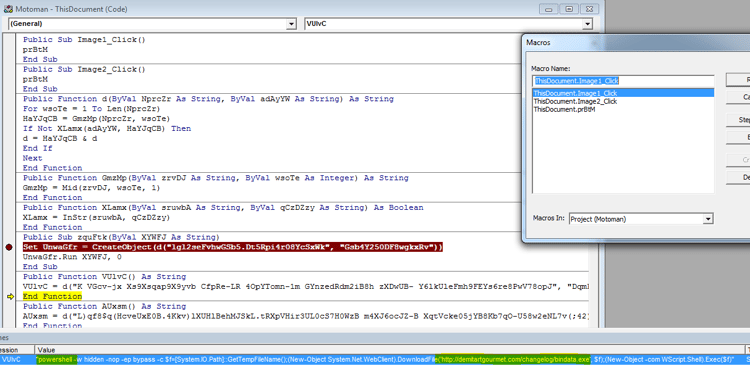Viewport: 750px width, 366px height.
Task: Open the (General) object dropdown
Action: coord(291,24)
